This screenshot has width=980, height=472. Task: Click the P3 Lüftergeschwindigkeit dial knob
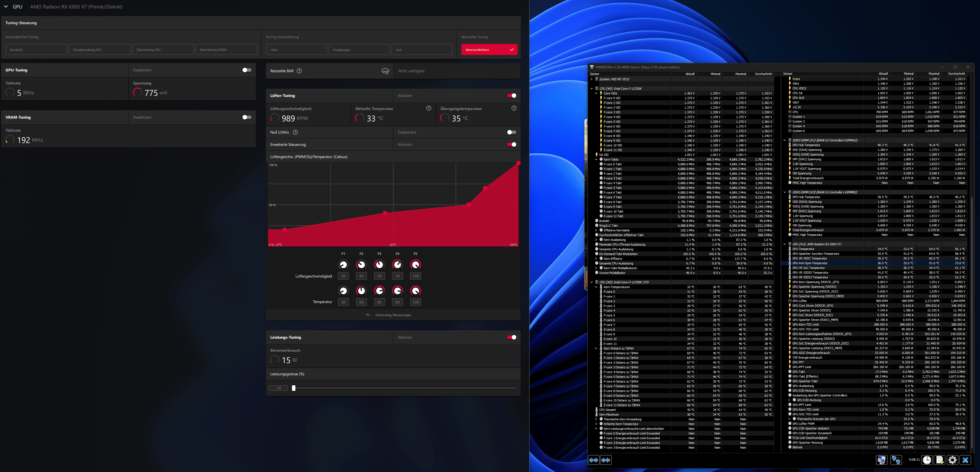point(379,265)
